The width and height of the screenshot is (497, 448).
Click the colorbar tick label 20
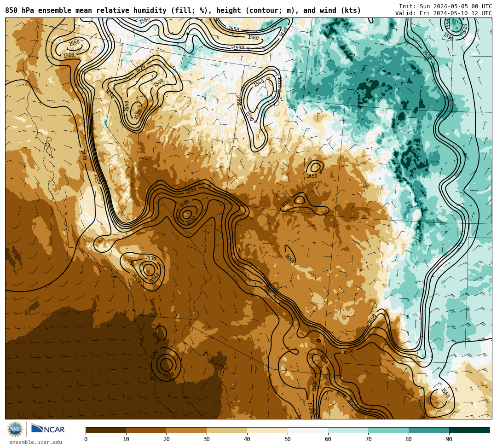[167, 439]
